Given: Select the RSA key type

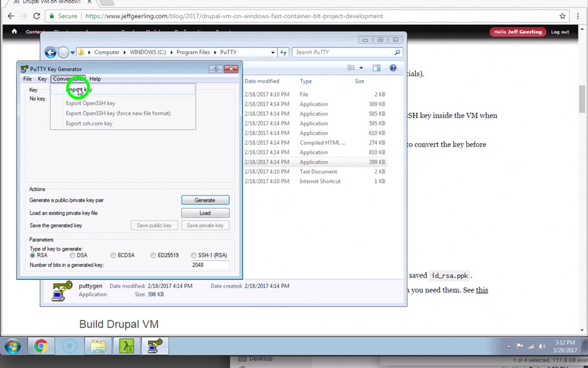Looking at the screenshot, I should pos(32,256).
